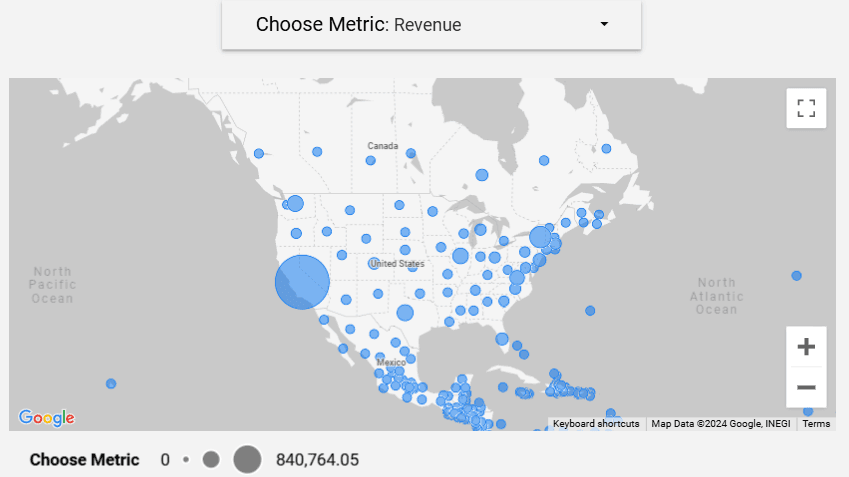Open Keyboard shortcuts
Image resolution: width=849 pixels, height=477 pixels.
pos(596,424)
